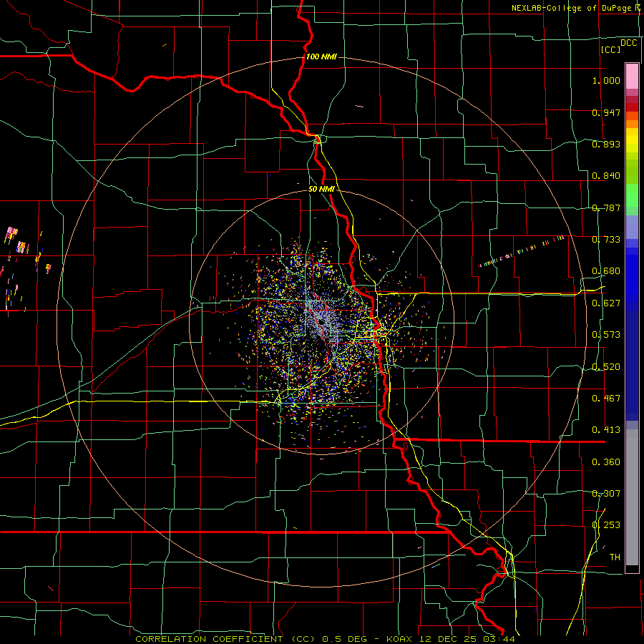Image resolution: width=644 pixels, height=644 pixels.
Task: Click the 0.307 color scale value
Action: coord(606,494)
